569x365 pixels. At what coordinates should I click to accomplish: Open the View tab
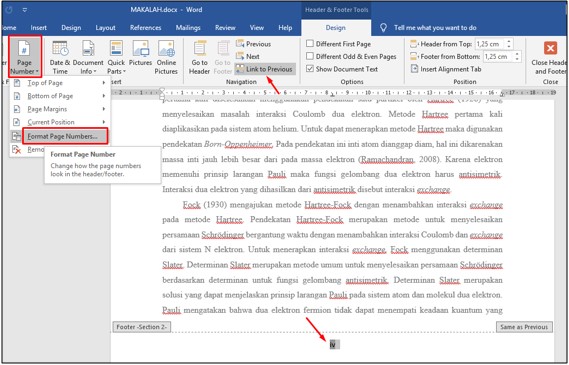coord(257,28)
